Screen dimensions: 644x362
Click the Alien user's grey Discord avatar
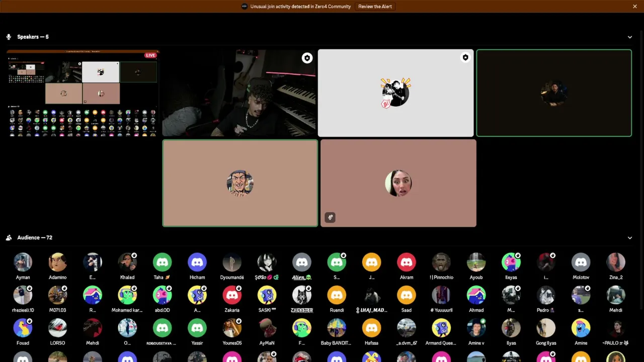click(302, 262)
